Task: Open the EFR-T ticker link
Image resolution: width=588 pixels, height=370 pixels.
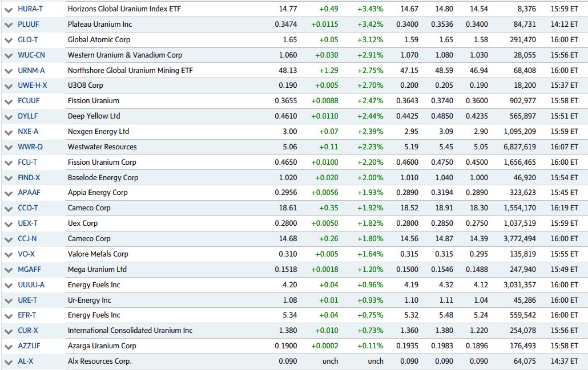Action: tap(27, 315)
